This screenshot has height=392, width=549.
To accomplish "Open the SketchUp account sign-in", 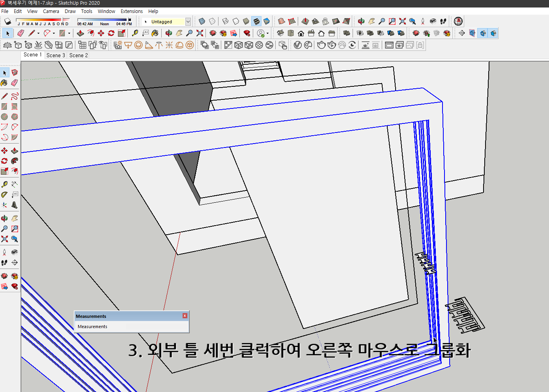I will point(260,33).
